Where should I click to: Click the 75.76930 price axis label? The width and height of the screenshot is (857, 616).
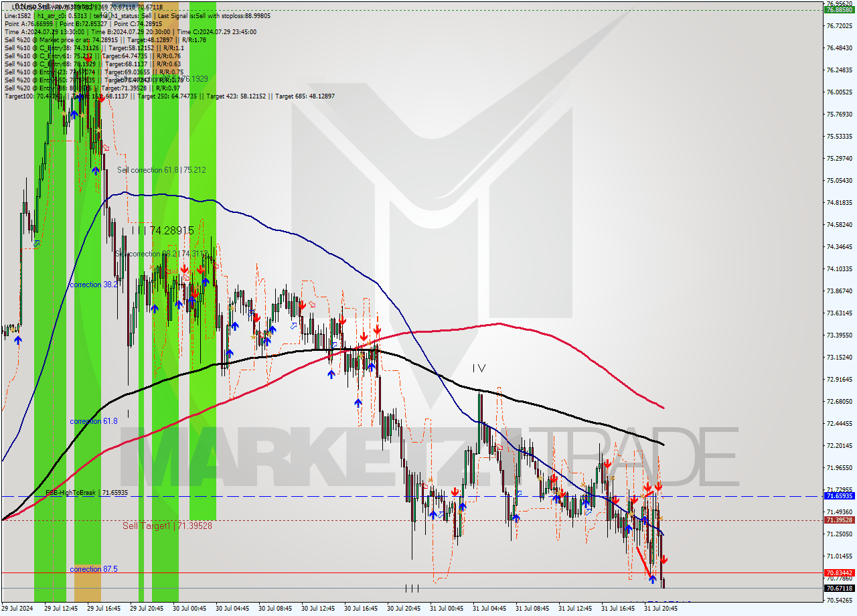pos(840,114)
